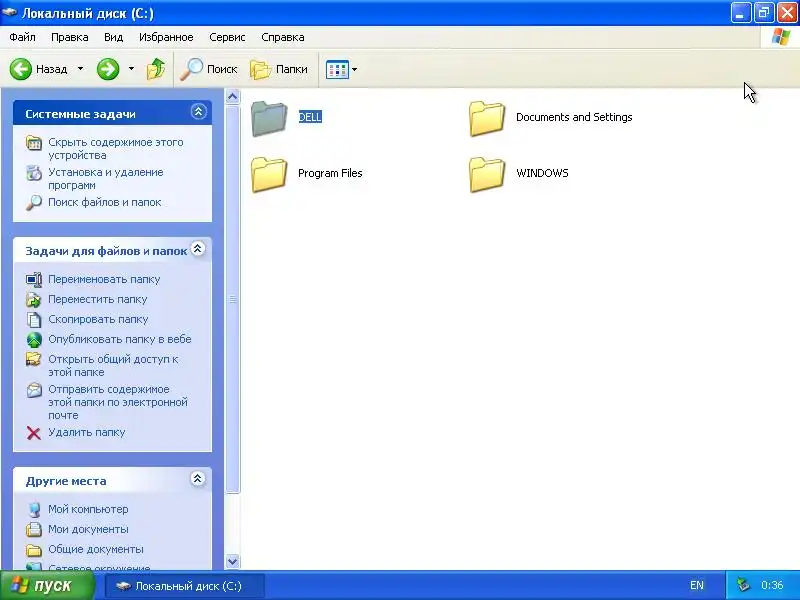Collapse the Другие места panel chevron
Viewport: 800px width, 600px height.
198,479
